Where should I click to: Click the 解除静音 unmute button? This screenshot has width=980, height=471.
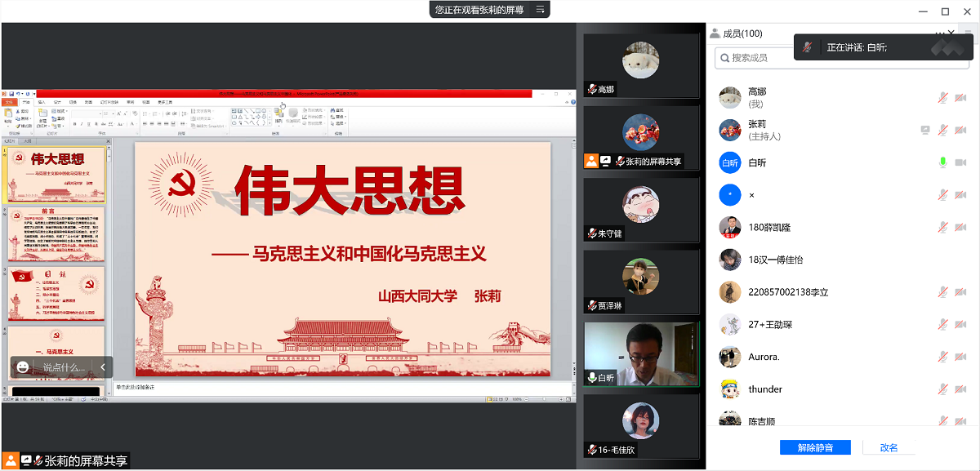(x=814, y=447)
